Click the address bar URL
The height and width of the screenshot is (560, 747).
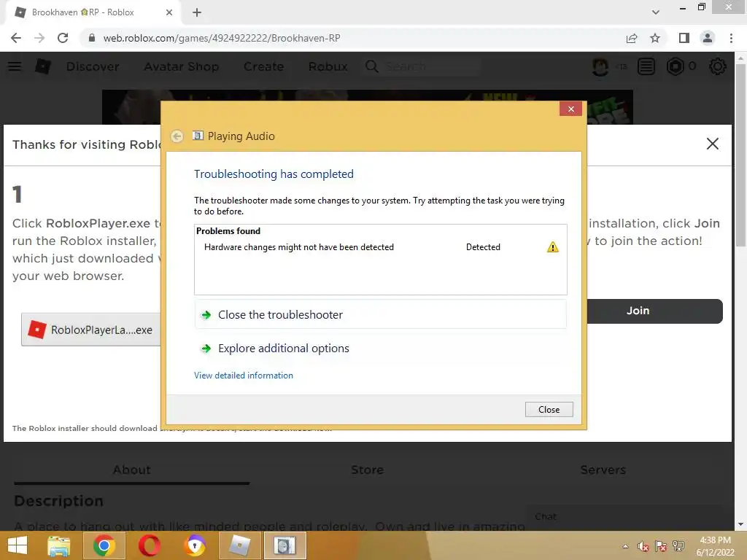(222, 38)
